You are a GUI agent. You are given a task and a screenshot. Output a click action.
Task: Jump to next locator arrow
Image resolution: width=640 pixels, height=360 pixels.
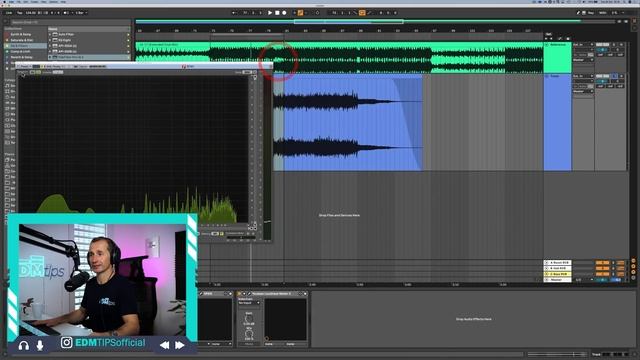point(551,39)
